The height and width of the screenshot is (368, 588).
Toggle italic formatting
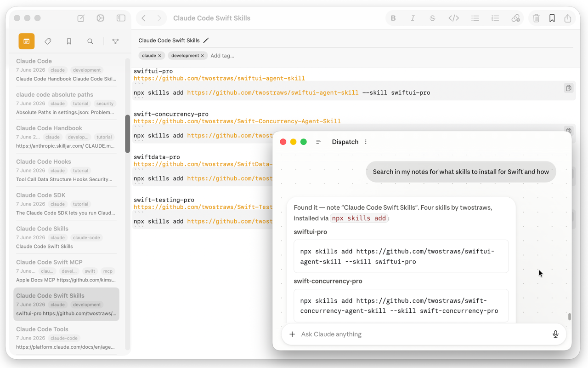point(413,18)
